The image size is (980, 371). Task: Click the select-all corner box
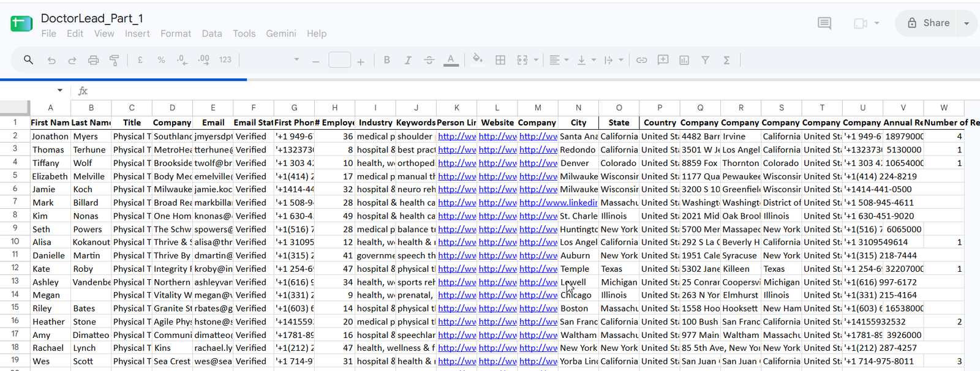click(15, 107)
